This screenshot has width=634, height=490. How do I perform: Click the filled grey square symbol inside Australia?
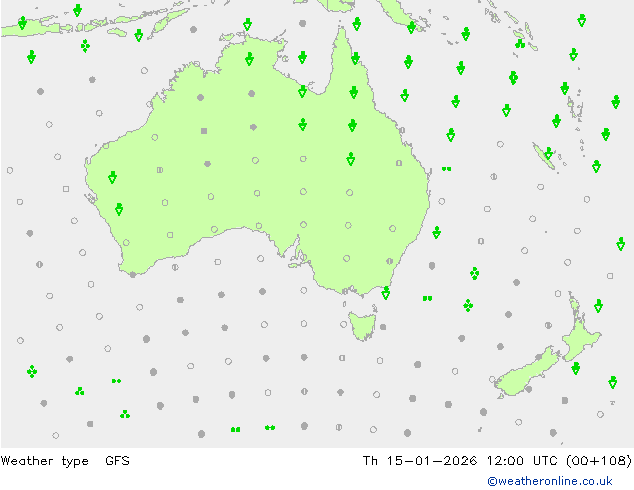tap(204, 131)
